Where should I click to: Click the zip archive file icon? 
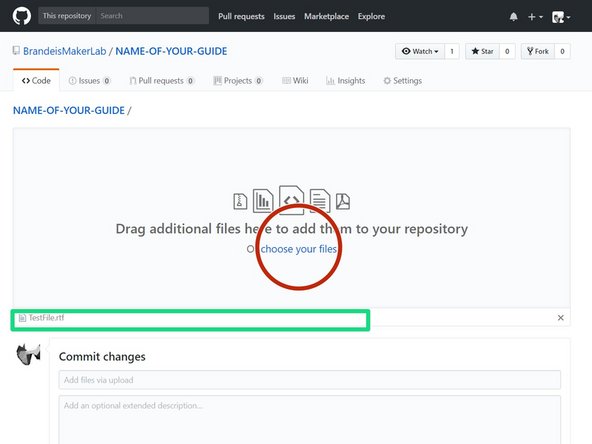(240, 201)
